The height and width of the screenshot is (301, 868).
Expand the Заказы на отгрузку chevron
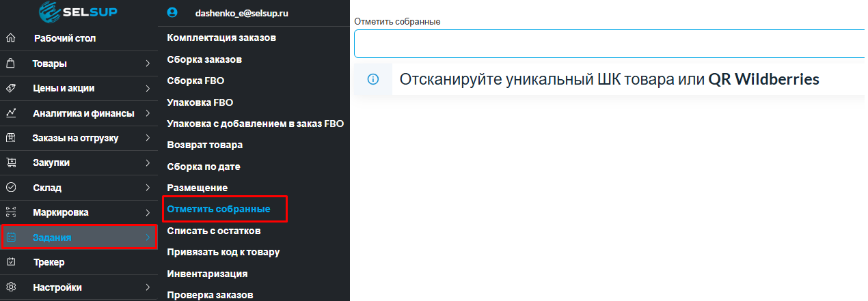(x=148, y=138)
